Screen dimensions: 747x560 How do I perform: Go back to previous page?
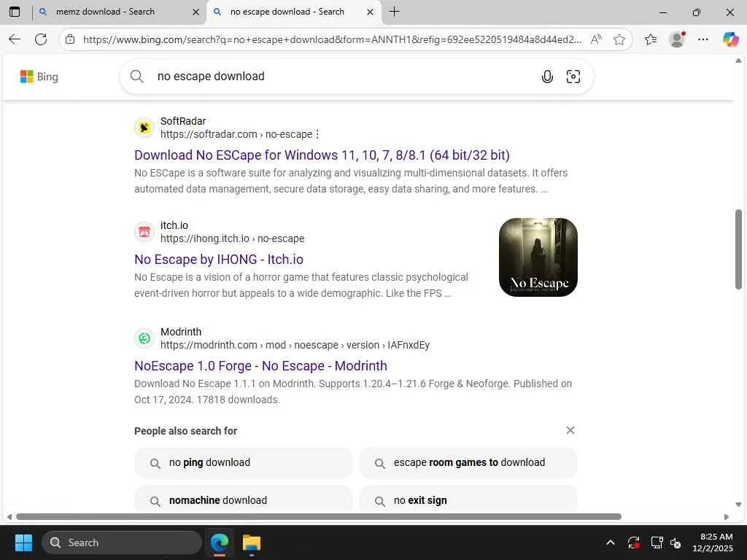point(15,39)
